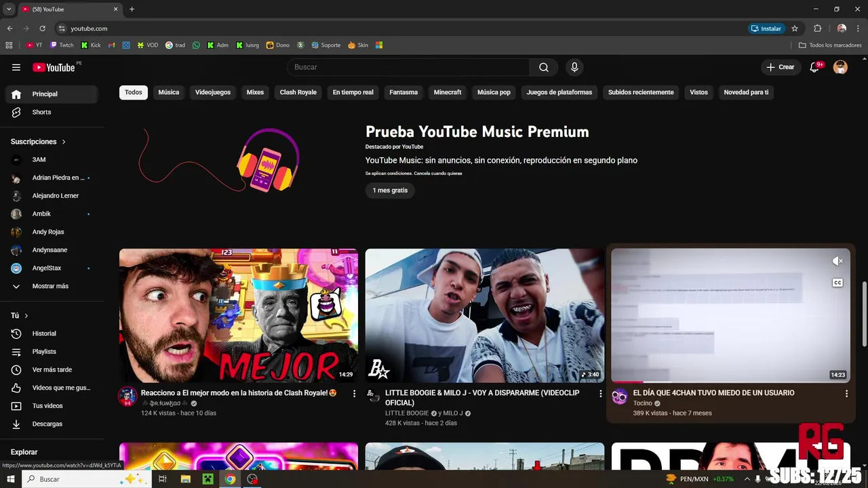
Task: Toggle subtitles CC on the preview video
Action: coord(837,283)
